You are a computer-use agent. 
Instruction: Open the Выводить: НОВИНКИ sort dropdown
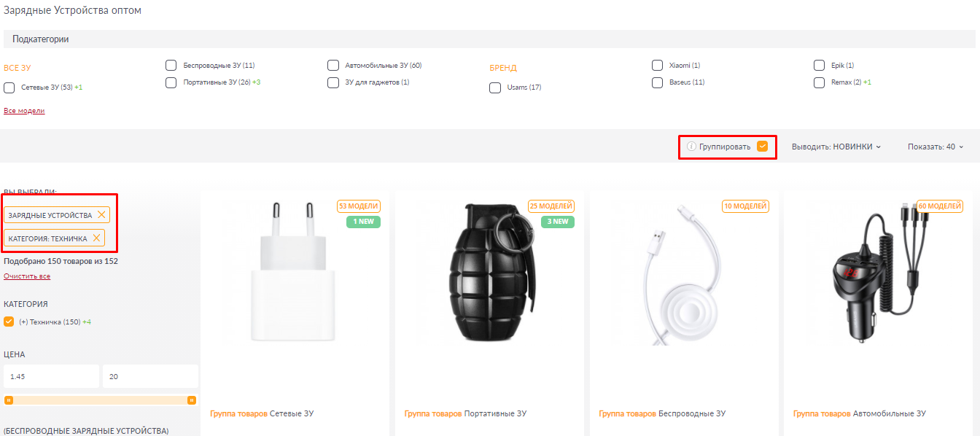tap(836, 147)
